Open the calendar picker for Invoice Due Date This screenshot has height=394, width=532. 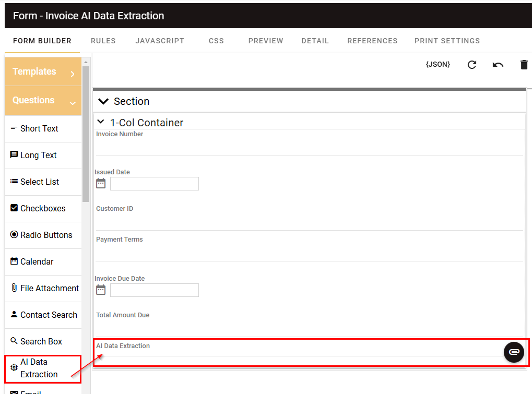pos(100,290)
